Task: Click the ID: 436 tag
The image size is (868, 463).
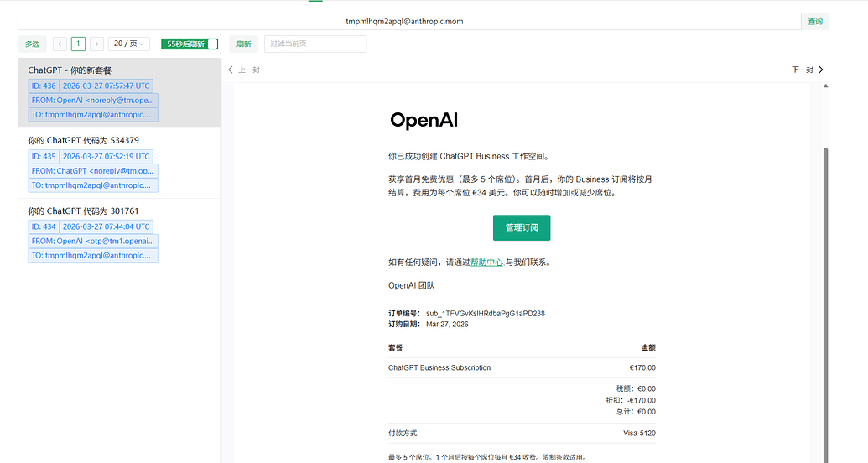Action: click(x=43, y=86)
